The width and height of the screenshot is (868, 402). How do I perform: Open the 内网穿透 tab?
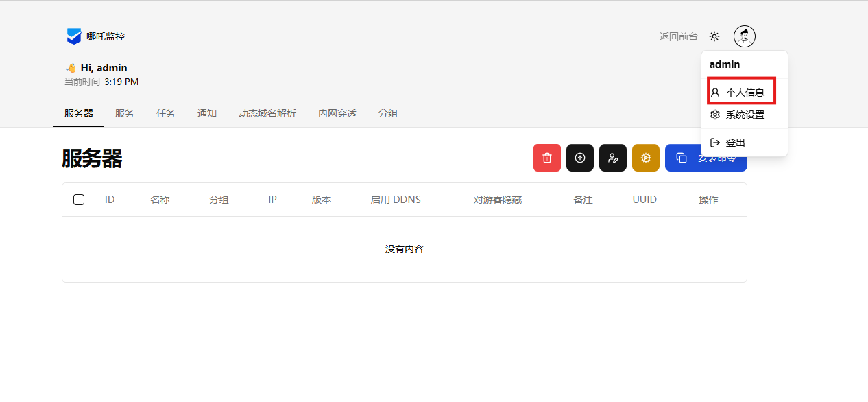[x=337, y=113]
